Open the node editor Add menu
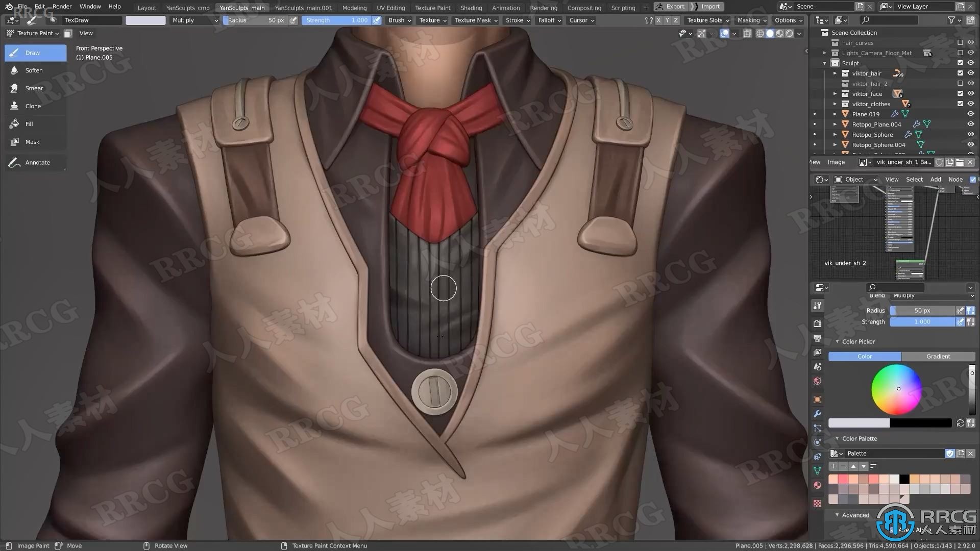 pos(935,180)
